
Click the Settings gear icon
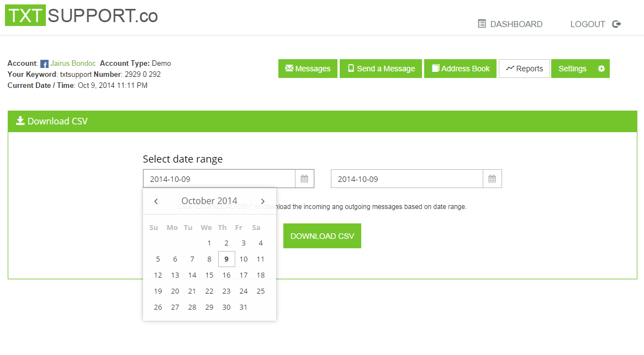pyautogui.click(x=601, y=69)
